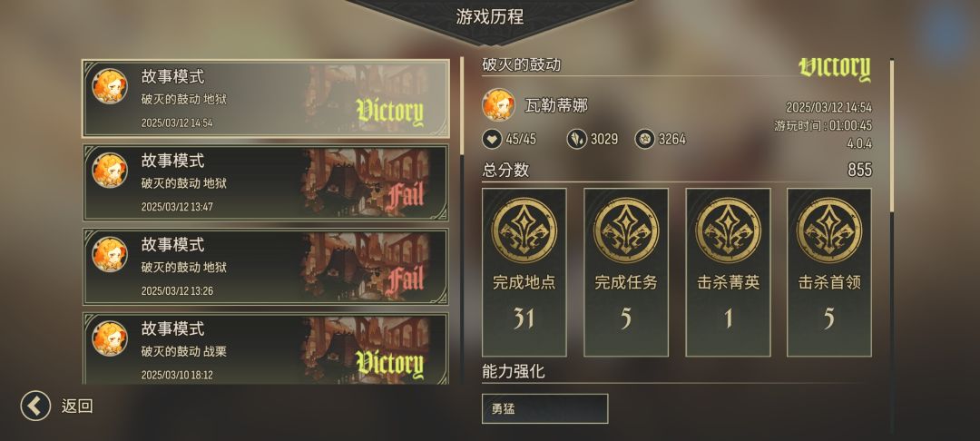Image resolution: width=980 pixels, height=441 pixels.
Task: Click the 完成任务 emblem medal icon
Action: (625, 230)
